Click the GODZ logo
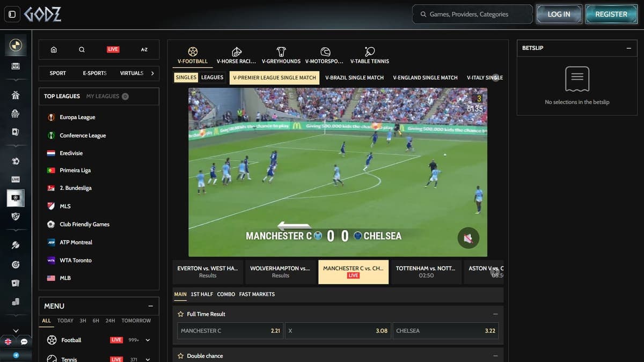This screenshot has width=644, height=362. (42, 14)
